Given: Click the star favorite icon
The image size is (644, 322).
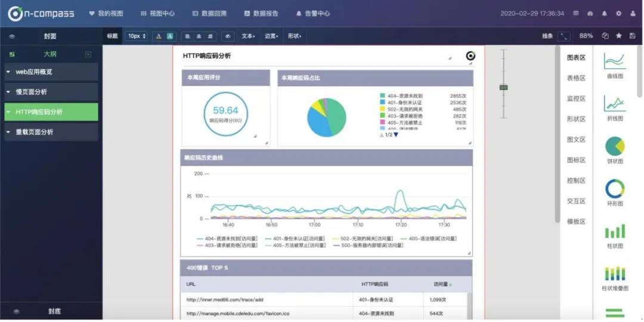Looking at the screenshot, I should pos(619,36).
